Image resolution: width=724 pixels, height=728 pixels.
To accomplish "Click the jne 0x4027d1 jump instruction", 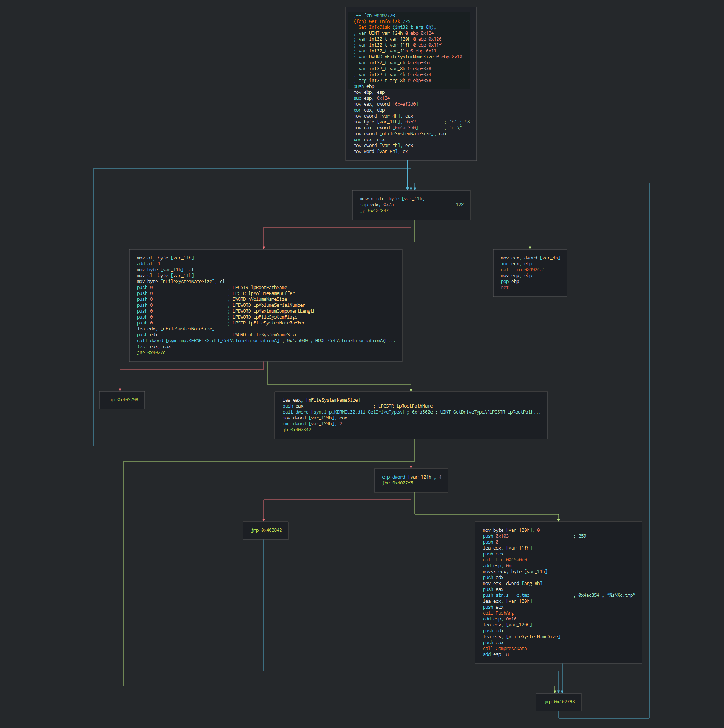I will 152,353.
